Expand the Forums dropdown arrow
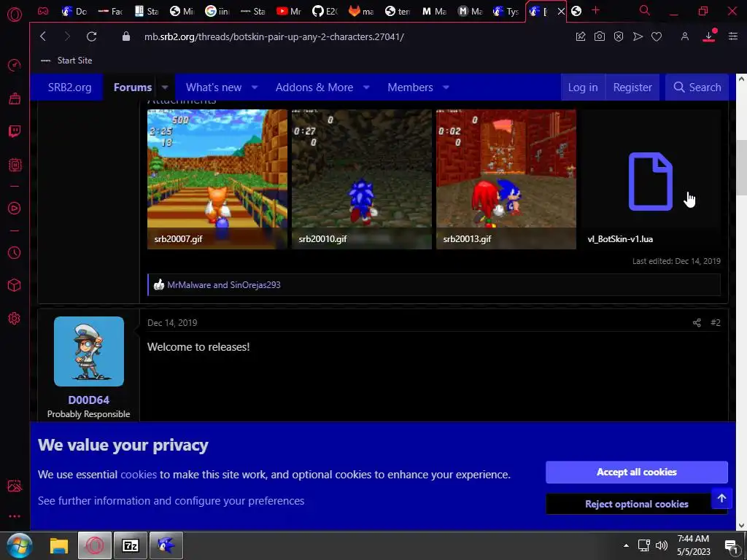Viewport: 747px width, 560px height. 165,87
